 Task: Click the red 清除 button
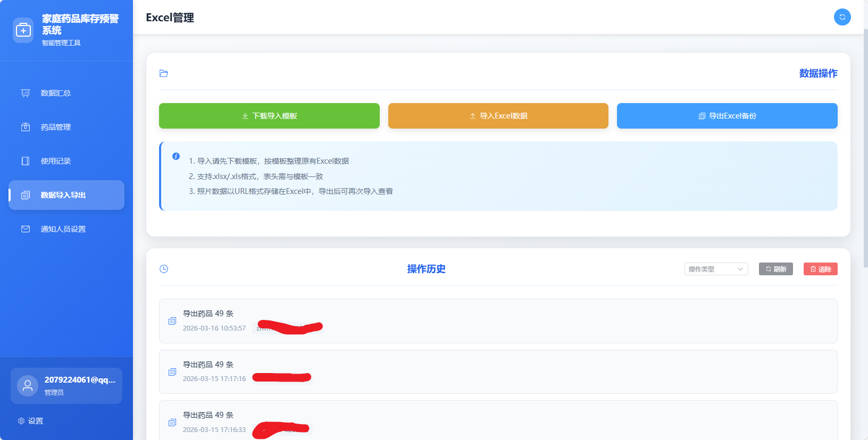click(x=820, y=269)
